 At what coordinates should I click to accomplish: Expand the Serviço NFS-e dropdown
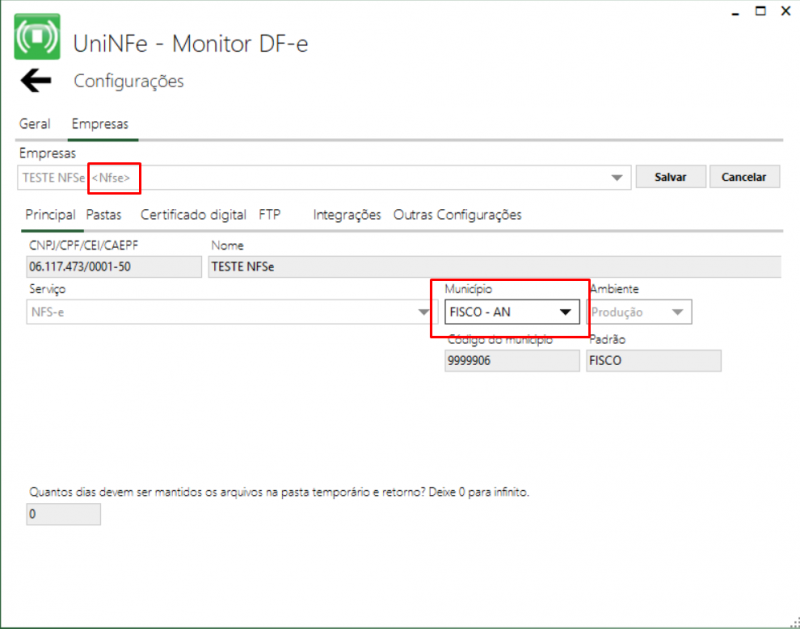point(422,312)
